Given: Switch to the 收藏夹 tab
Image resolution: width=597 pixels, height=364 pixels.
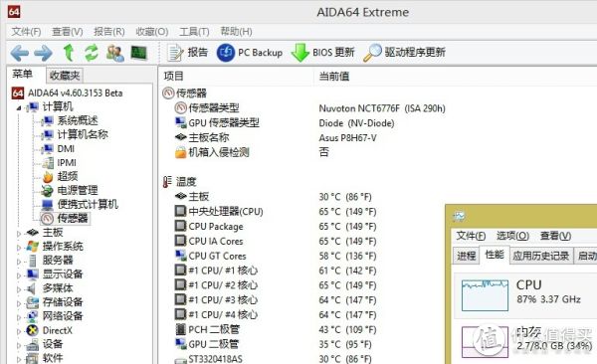Looking at the screenshot, I should click(65, 76).
